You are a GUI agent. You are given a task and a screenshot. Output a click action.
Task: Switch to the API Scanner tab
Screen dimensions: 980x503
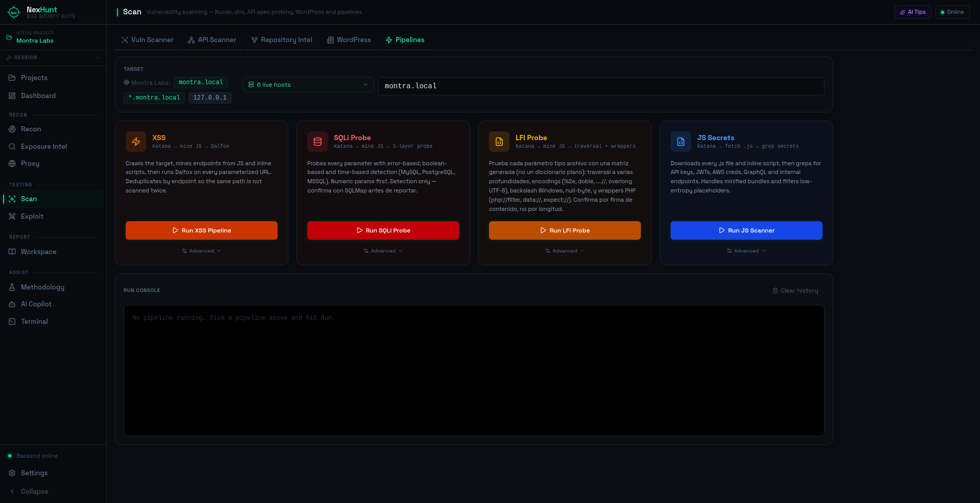[212, 40]
